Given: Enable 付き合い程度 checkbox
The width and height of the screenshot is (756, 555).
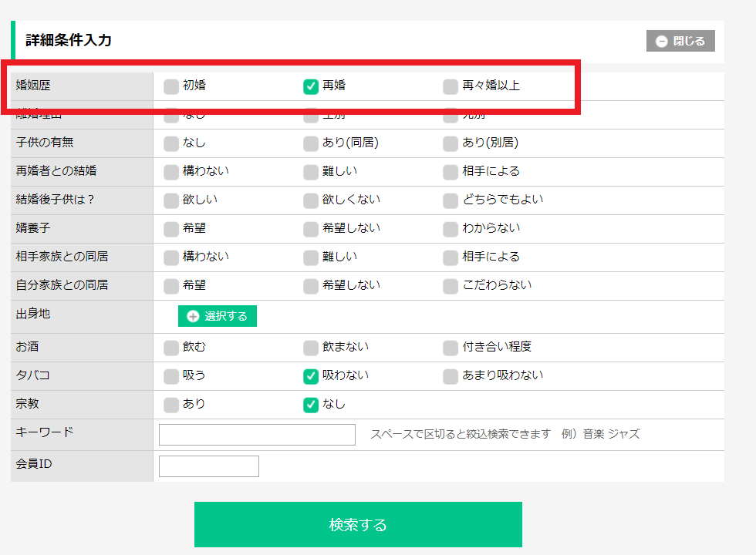Looking at the screenshot, I should point(451,348).
